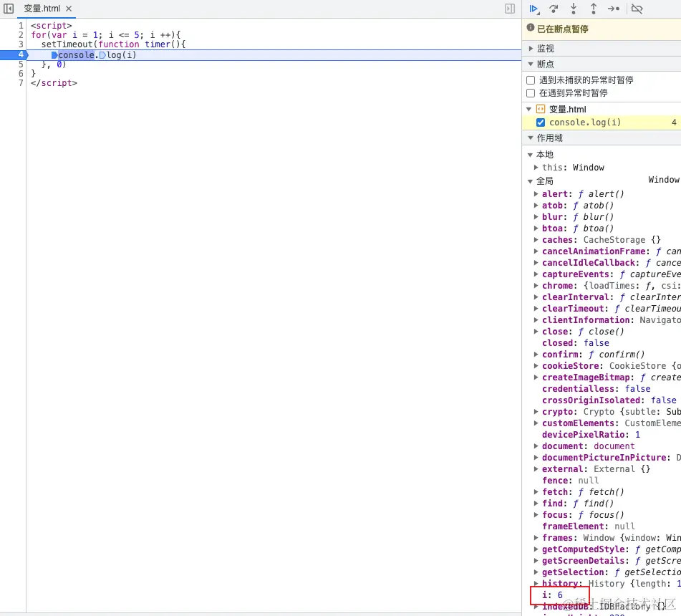Image resolution: width=681 pixels, height=616 pixels.
Task: Expand the getComputedStyle property
Action: click(x=536, y=549)
